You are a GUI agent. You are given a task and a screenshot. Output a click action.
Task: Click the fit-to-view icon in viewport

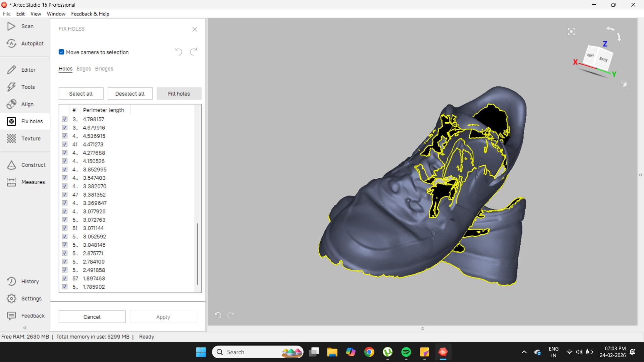571,32
